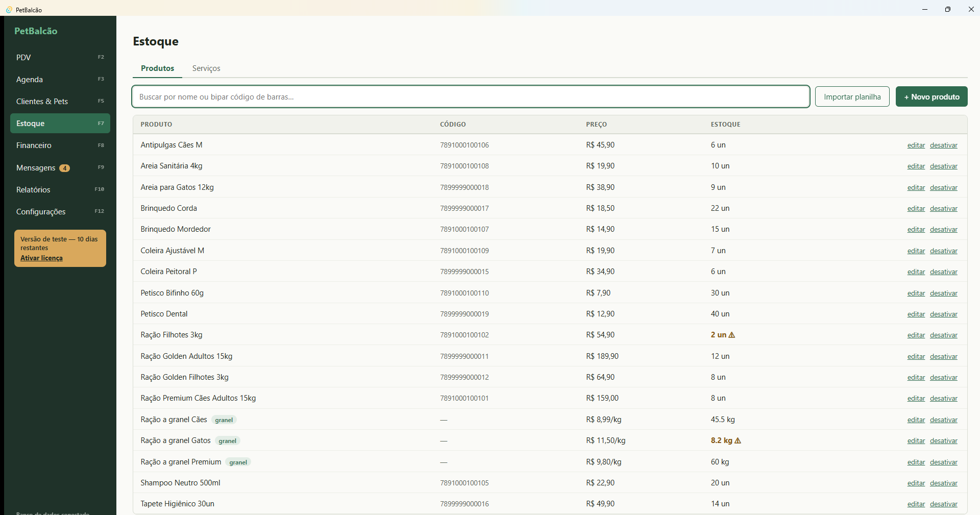980x515 pixels.
Task: Deactivate the Brinquedo Corda product
Action: (x=944, y=208)
